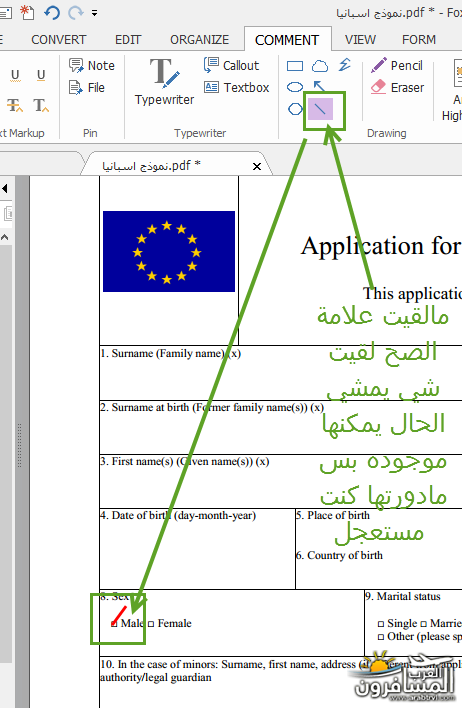Select the Oval drawing tool
The height and width of the screenshot is (708, 462).
coord(295,87)
